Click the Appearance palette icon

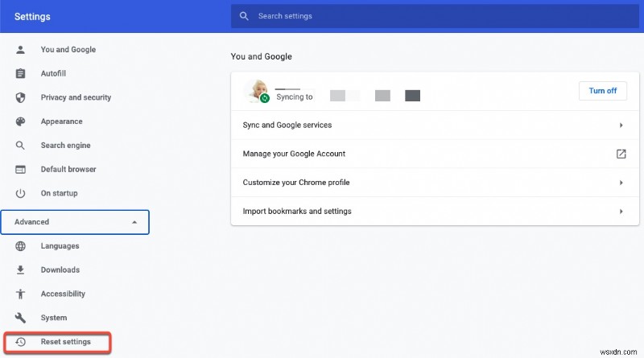pos(22,121)
